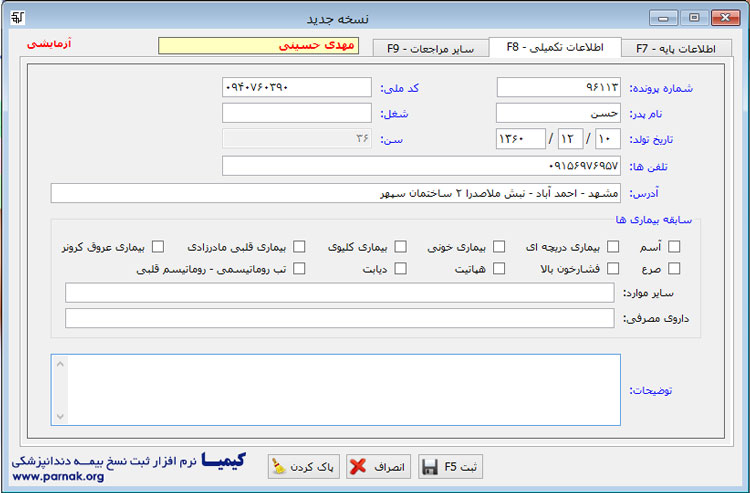Select the هپاتیت checkbox
This screenshot has height=493, width=750.
499,268
